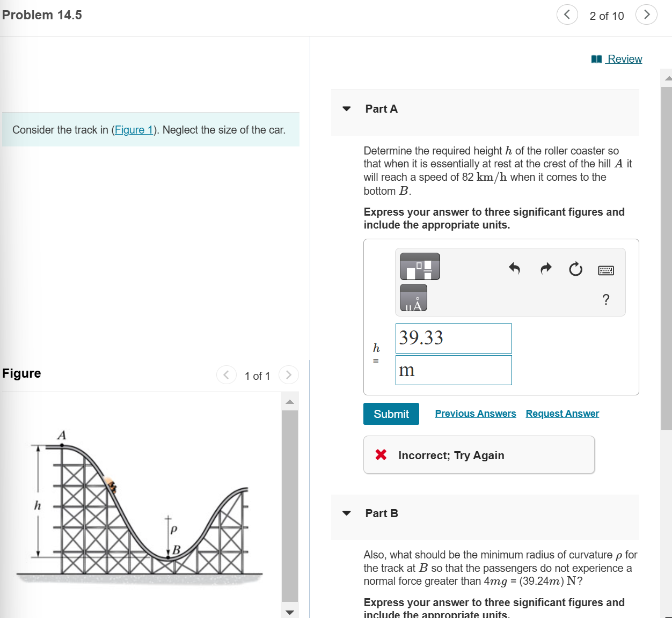672x618 pixels.
Task: Select the Review book icon
Action: (596, 58)
